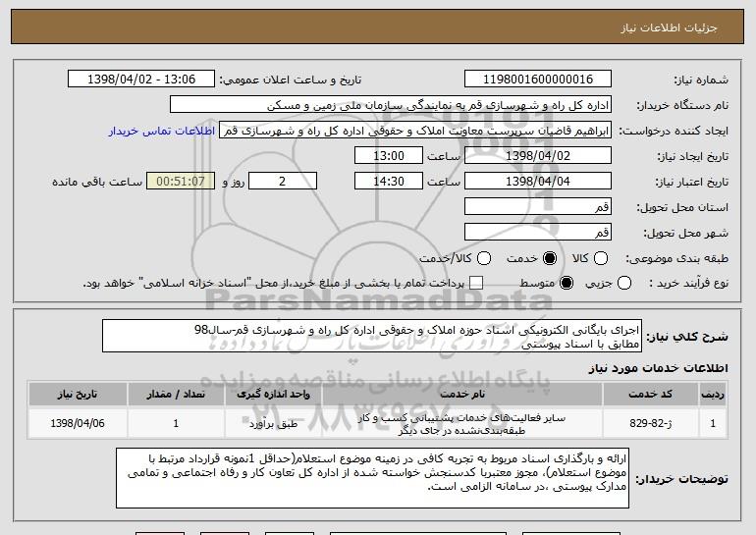Image resolution: width=756 pixels, height=535 pixels.
Task: Click the countdown timer 00:51:07
Action: pyautogui.click(x=181, y=182)
